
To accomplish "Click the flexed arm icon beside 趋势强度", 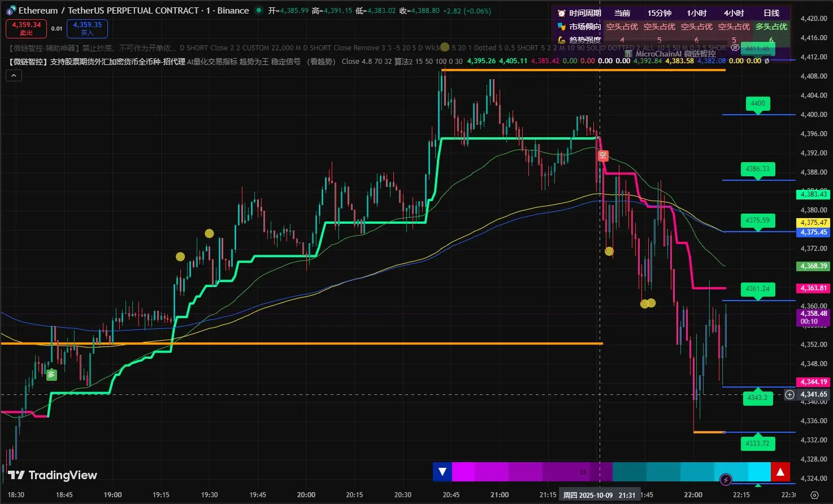I will (x=561, y=40).
